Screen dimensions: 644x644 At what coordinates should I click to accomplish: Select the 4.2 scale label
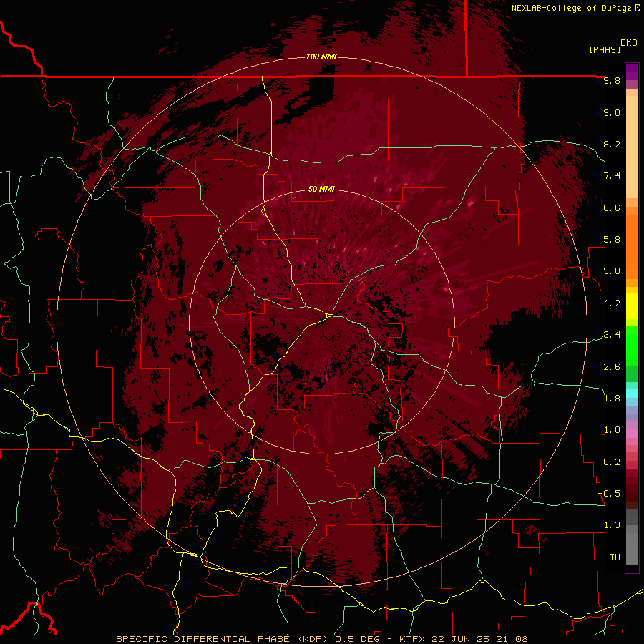[x=612, y=303]
